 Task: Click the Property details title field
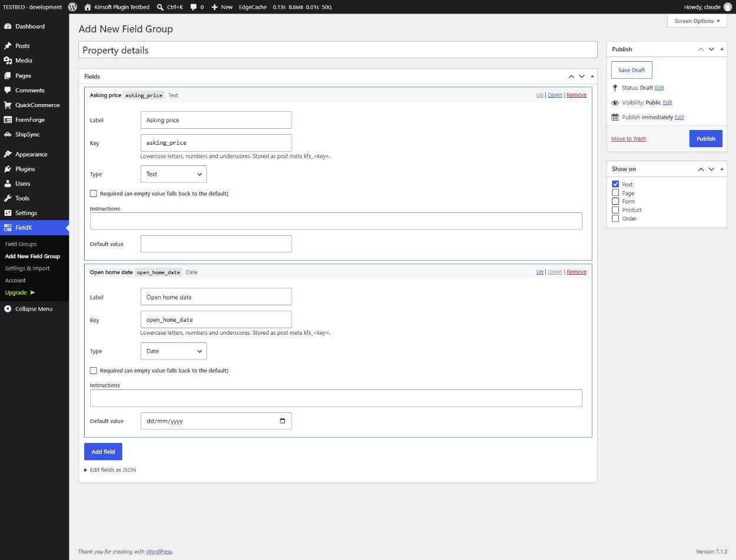point(338,50)
